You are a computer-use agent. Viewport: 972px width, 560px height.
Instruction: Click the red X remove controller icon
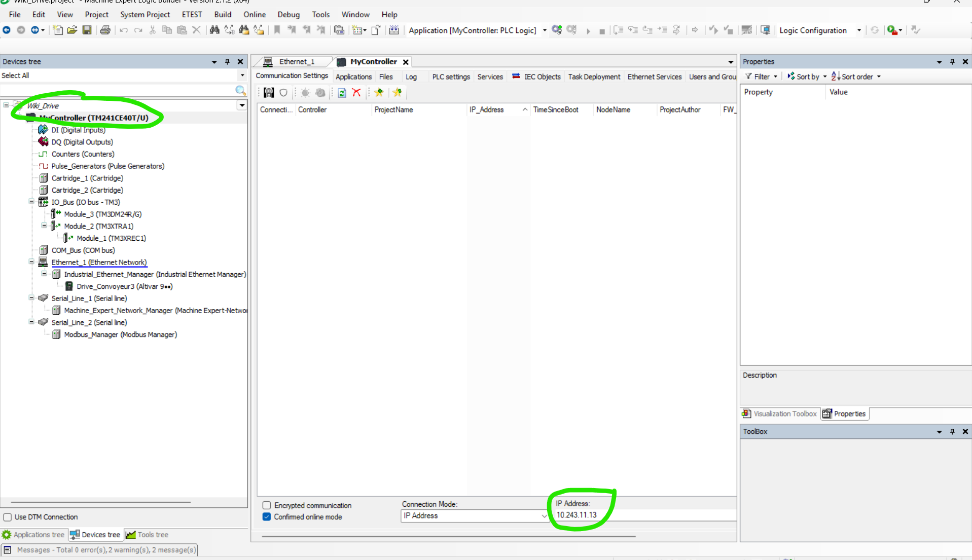coord(356,93)
